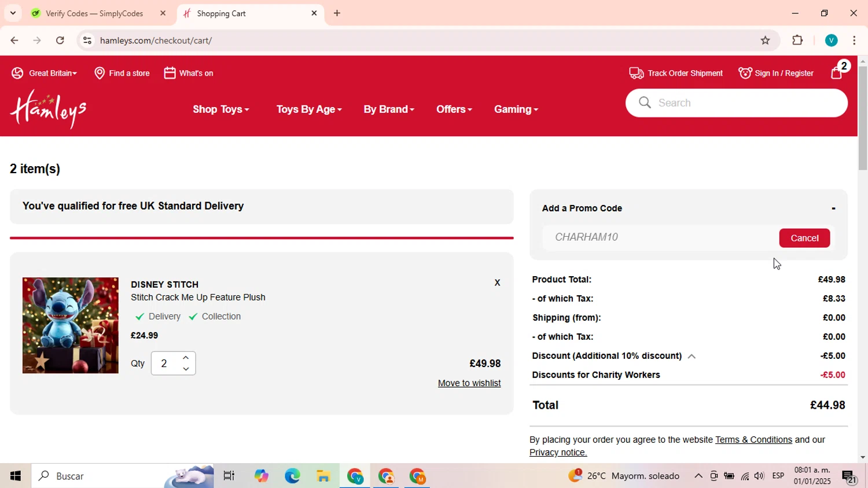Image resolution: width=868 pixels, height=488 pixels.
Task: Reload the current page
Action: 60,41
